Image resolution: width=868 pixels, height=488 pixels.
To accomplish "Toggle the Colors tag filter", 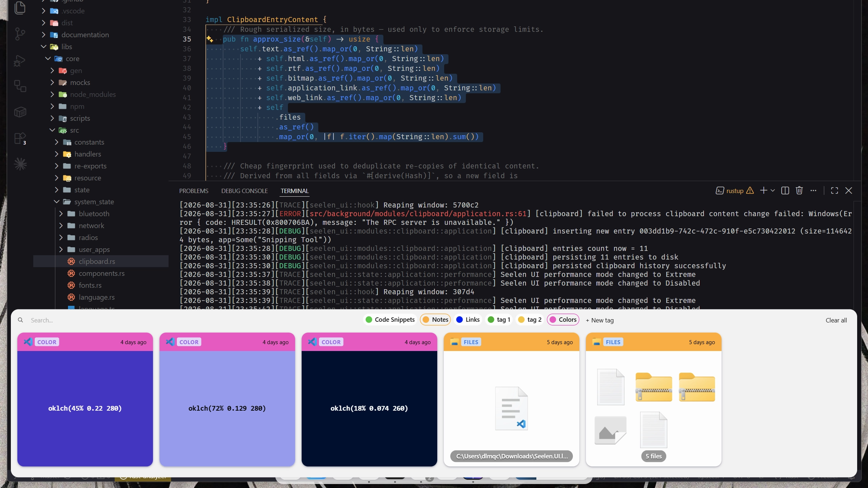I will tap(563, 320).
